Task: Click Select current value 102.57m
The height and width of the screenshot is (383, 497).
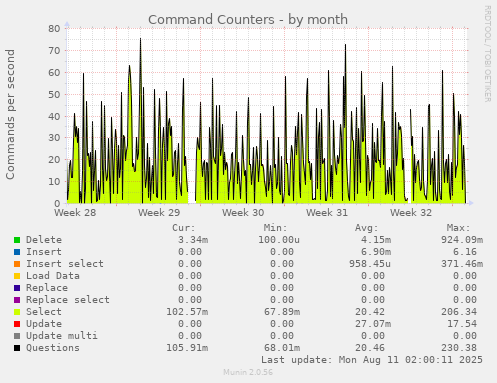Action: (x=187, y=312)
